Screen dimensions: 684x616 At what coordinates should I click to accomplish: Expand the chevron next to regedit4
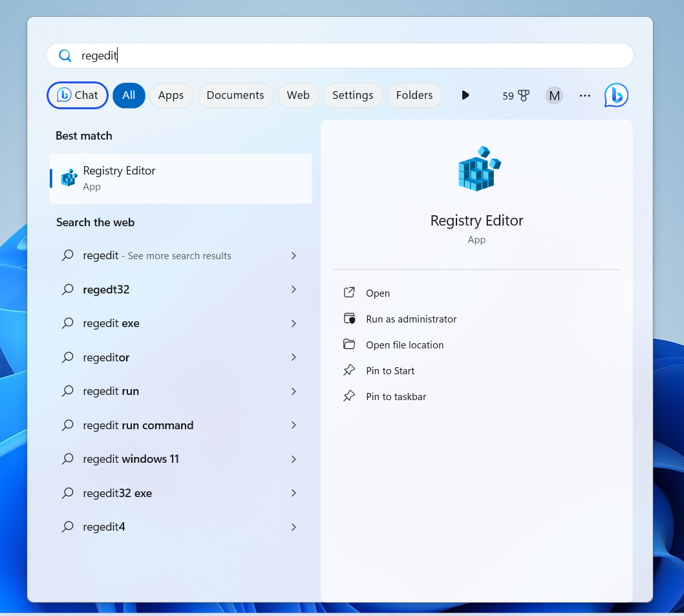[x=294, y=527]
